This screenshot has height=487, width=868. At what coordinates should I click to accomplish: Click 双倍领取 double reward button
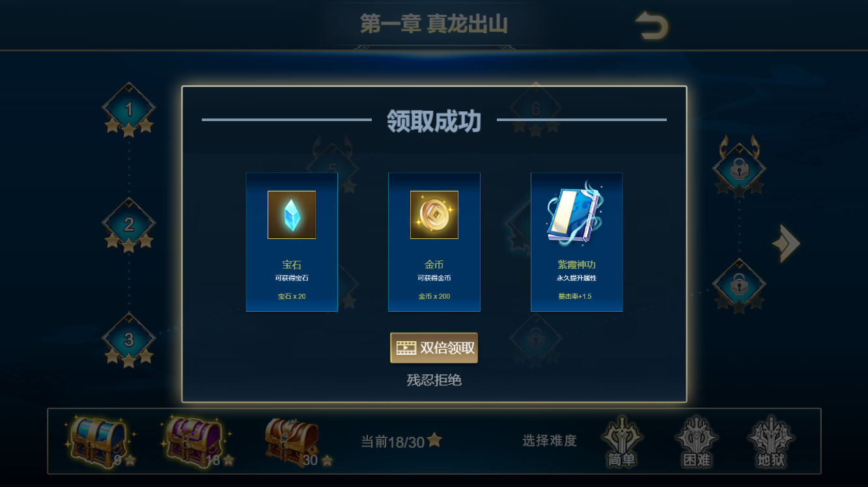pos(434,348)
